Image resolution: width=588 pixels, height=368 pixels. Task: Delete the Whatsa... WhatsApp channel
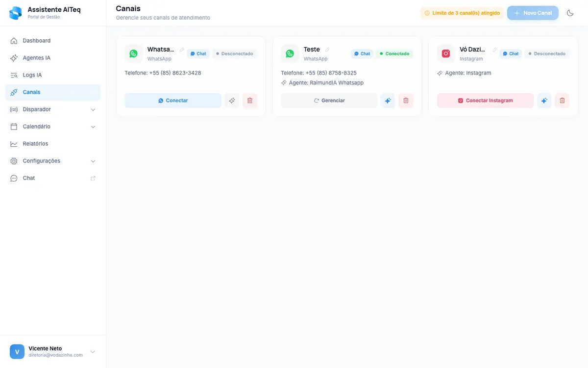click(x=250, y=101)
